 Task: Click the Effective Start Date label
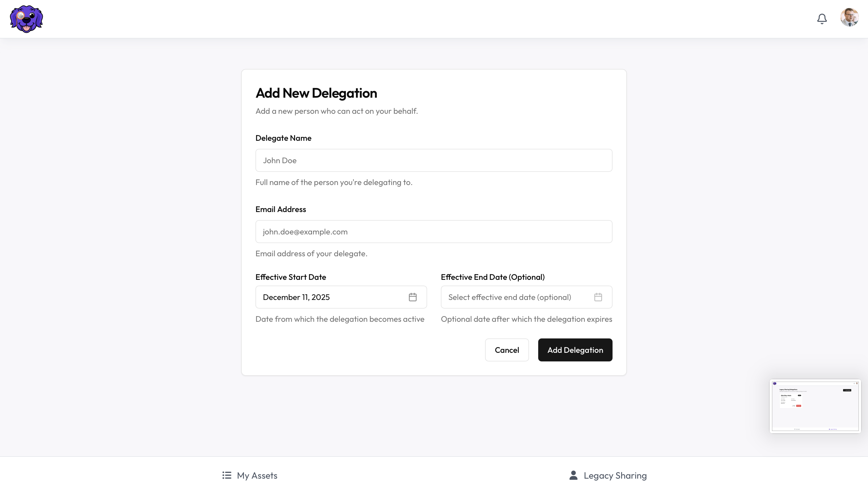[x=290, y=277]
